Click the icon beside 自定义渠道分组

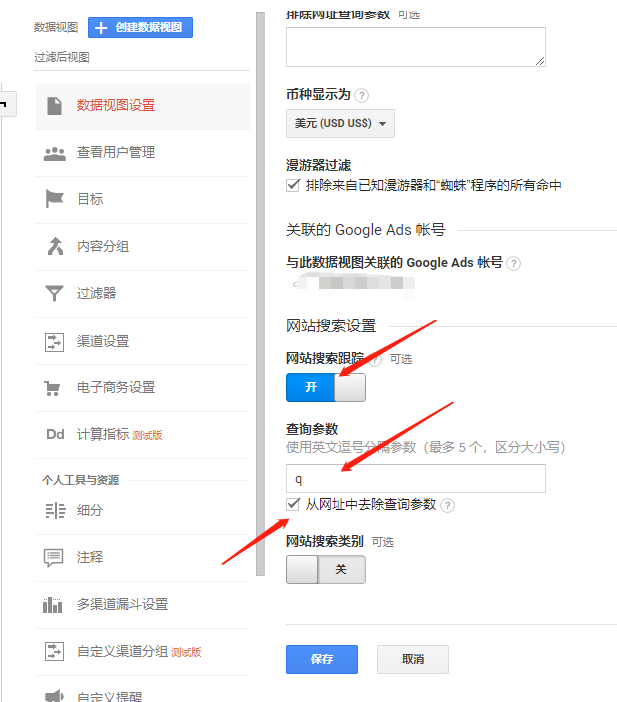(54, 651)
